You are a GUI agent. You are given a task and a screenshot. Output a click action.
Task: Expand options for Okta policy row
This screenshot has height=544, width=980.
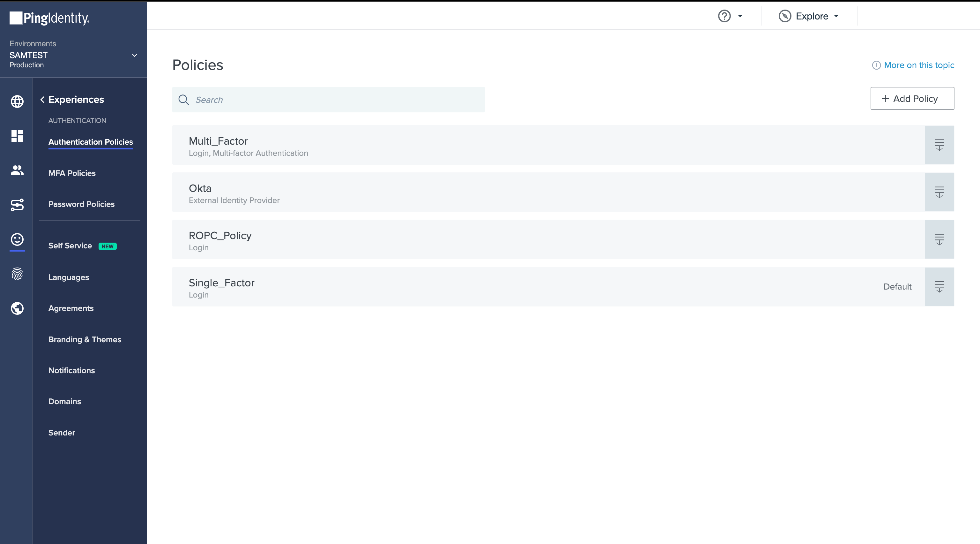coord(939,192)
